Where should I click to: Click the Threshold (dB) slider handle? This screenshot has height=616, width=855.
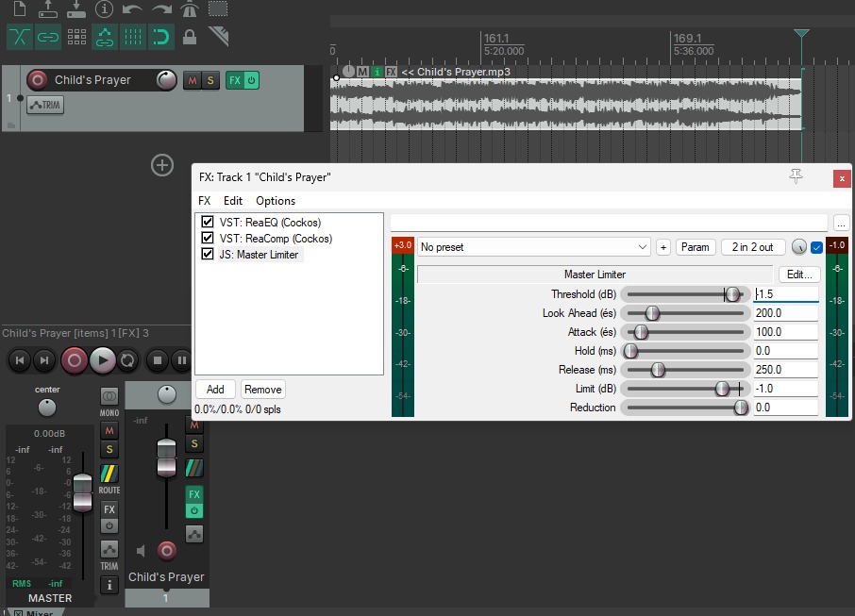[x=732, y=294]
